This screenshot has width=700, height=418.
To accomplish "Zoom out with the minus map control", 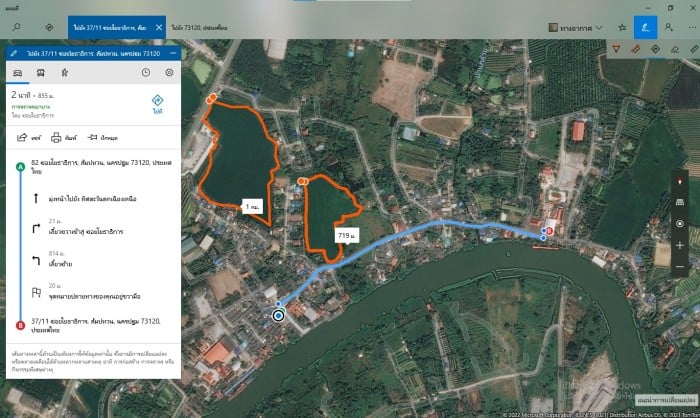I will [679, 267].
